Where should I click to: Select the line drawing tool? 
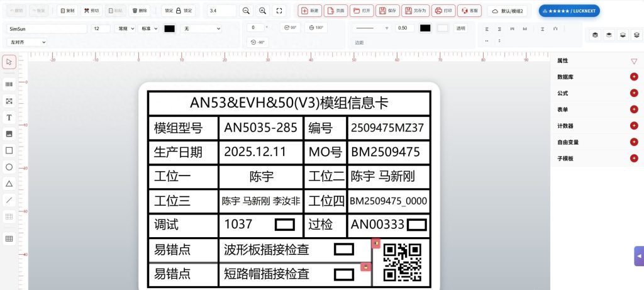9,200
